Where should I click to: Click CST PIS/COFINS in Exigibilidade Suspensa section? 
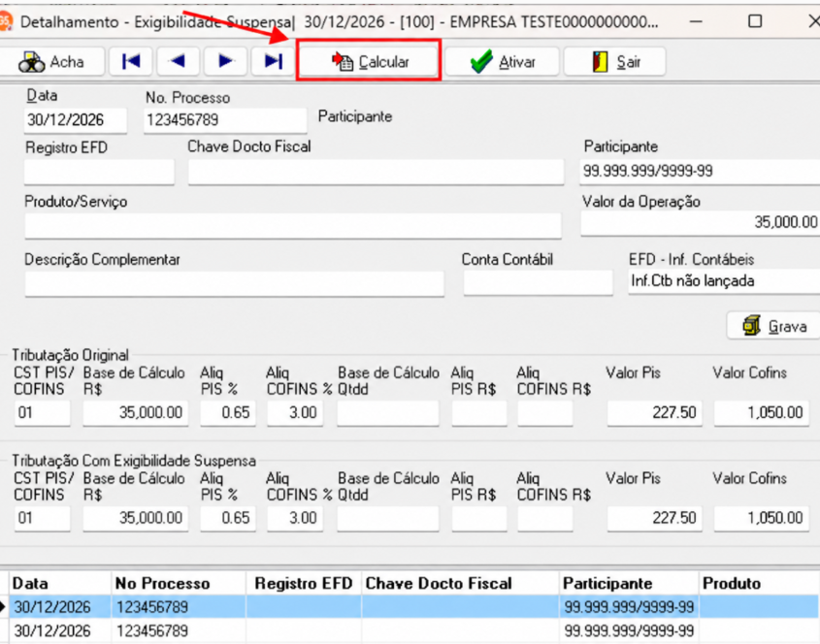coord(43,519)
